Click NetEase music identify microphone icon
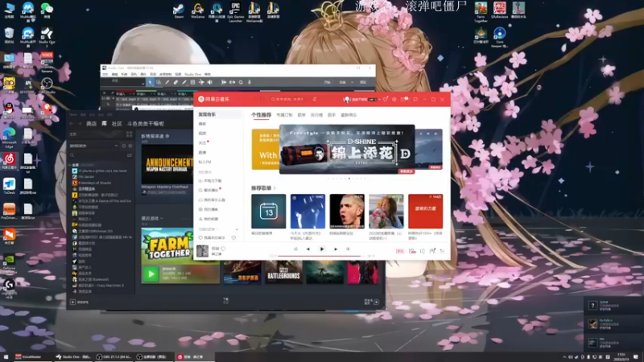The width and height of the screenshot is (644, 362). tap(315, 99)
